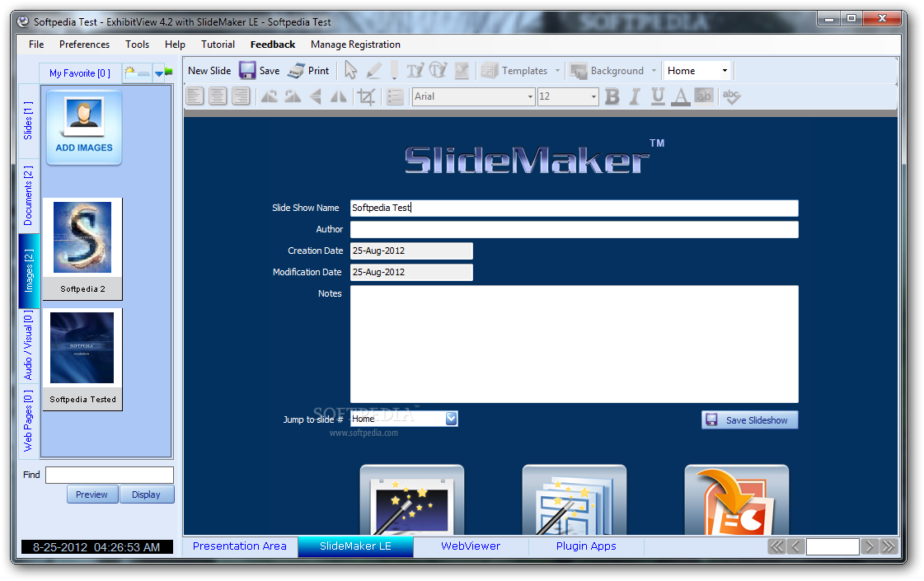
Task: Toggle bold formatting
Action: [x=612, y=96]
